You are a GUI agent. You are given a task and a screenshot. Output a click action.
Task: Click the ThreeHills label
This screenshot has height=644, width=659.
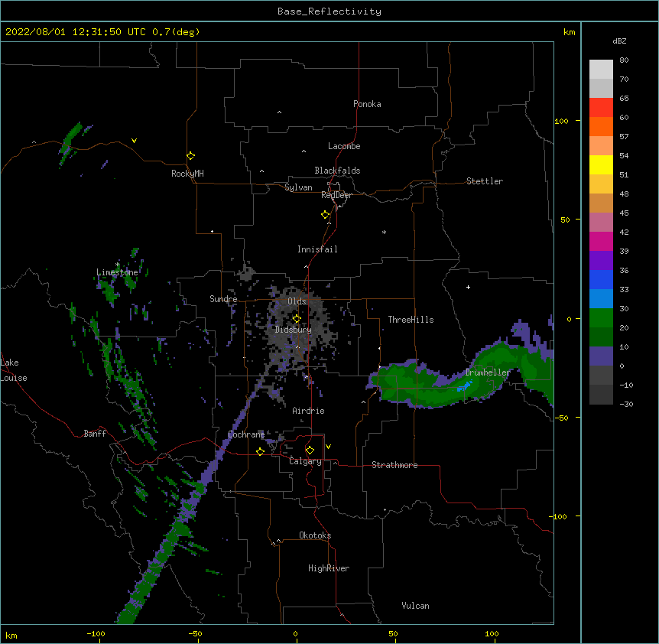(411, 320)
